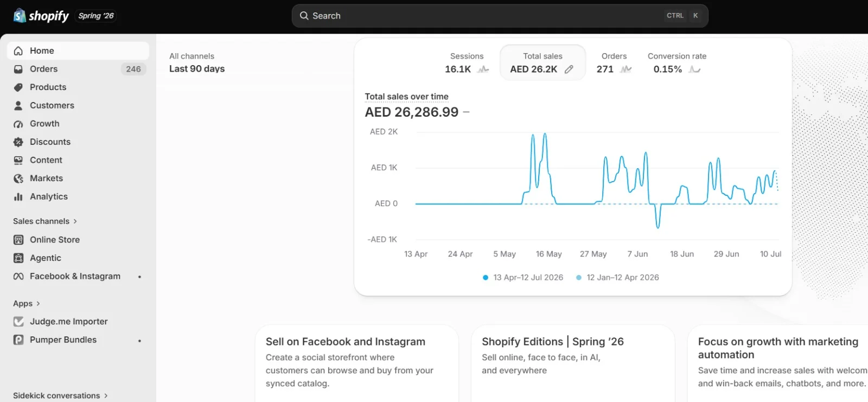Screen dimensions: 868x402
Task: Click the Facebook & Instagram Meta icon
Action: tap(18, 277)
